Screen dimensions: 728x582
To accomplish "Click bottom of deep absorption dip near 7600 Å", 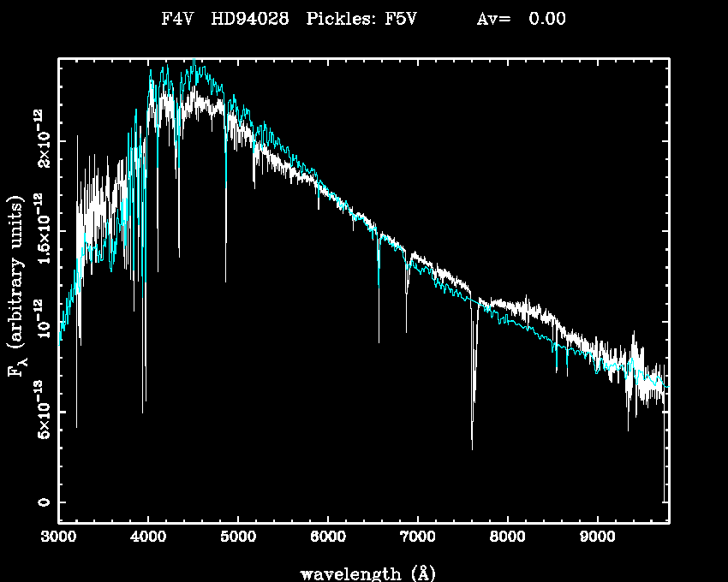I will point(472,448).
